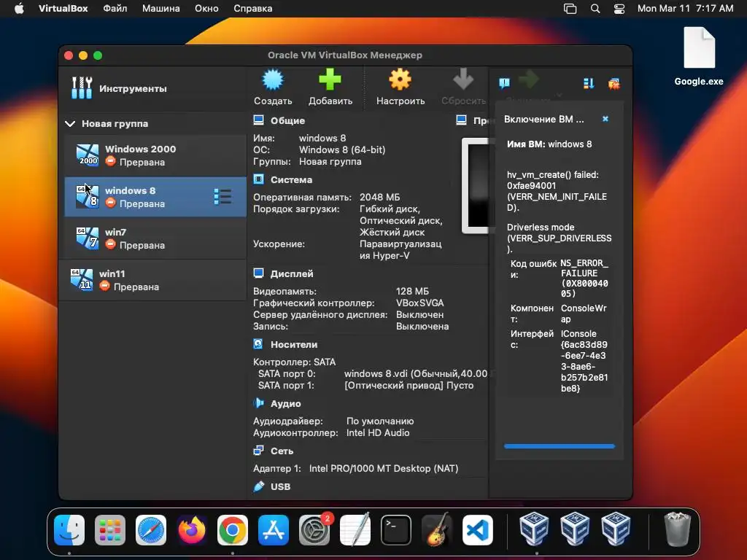The height and width of the screenshot is (560, 747).
Task: Select the windows 8 virtual machine row
Action: [155, 197]
